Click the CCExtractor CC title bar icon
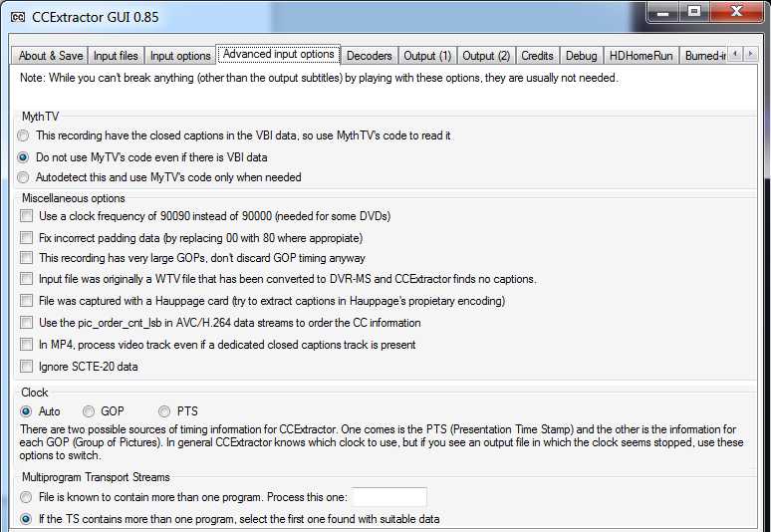The width and height of the screenshot is (771, 532). [x=18, y=17]
